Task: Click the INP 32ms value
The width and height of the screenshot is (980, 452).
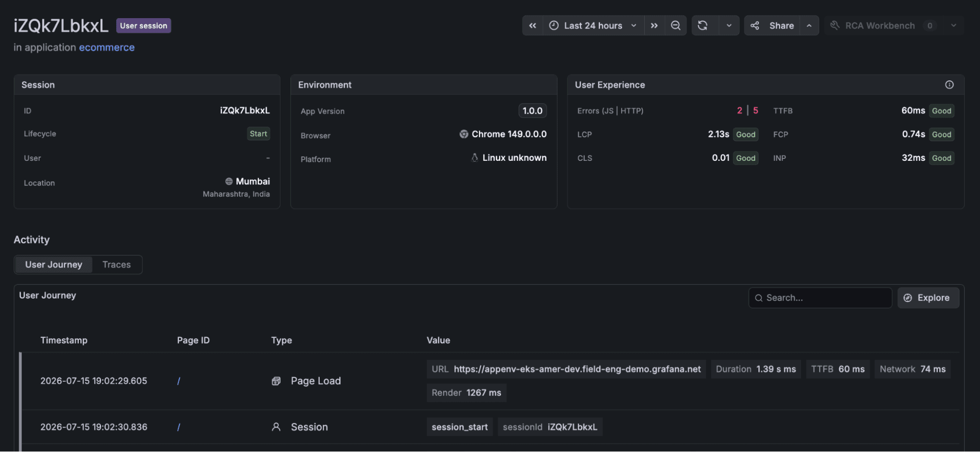Action: (913, 158)
